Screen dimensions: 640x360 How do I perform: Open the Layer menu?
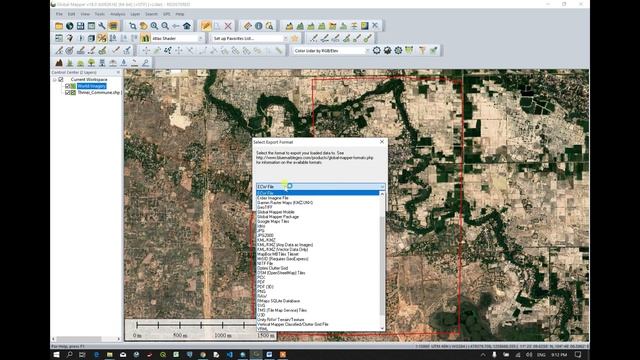[135, 14]
